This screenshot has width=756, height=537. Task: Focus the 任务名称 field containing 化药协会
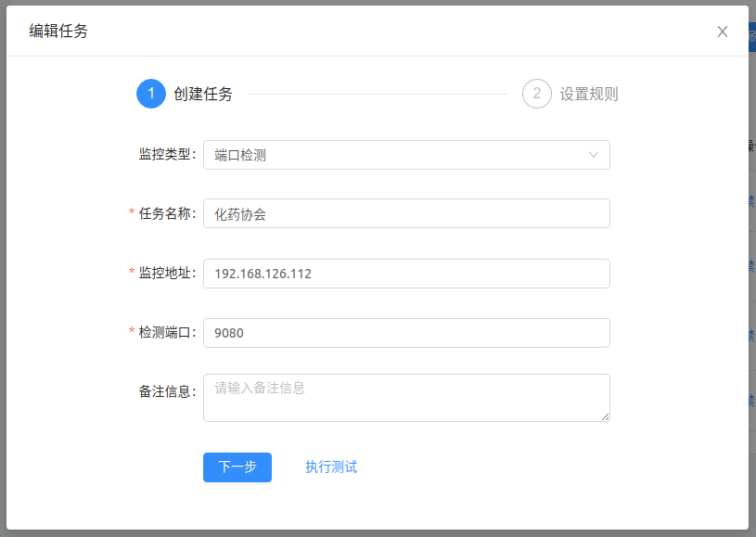[406, 213]
